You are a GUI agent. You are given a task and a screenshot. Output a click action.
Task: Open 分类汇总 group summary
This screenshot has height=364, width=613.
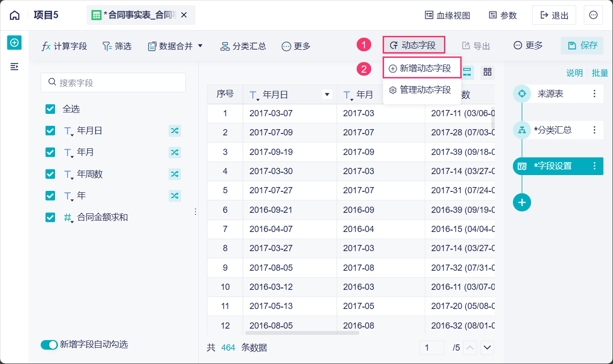pyautogui.click(x=243, y=46)
